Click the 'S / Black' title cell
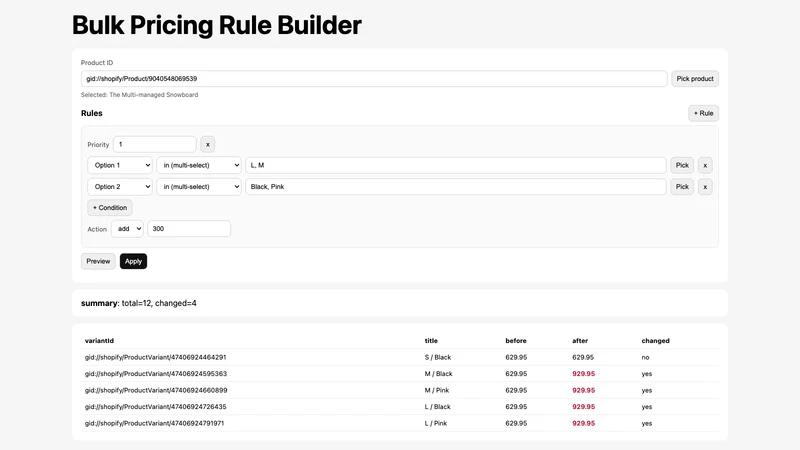Screen dimensions: 800x450 coord(438,357)
